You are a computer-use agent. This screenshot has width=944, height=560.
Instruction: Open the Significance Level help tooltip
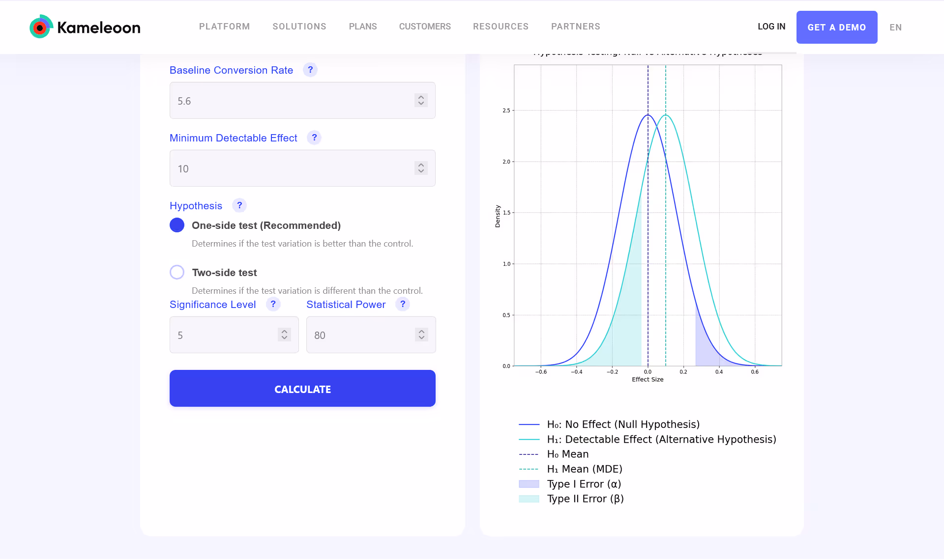[273, 305]
